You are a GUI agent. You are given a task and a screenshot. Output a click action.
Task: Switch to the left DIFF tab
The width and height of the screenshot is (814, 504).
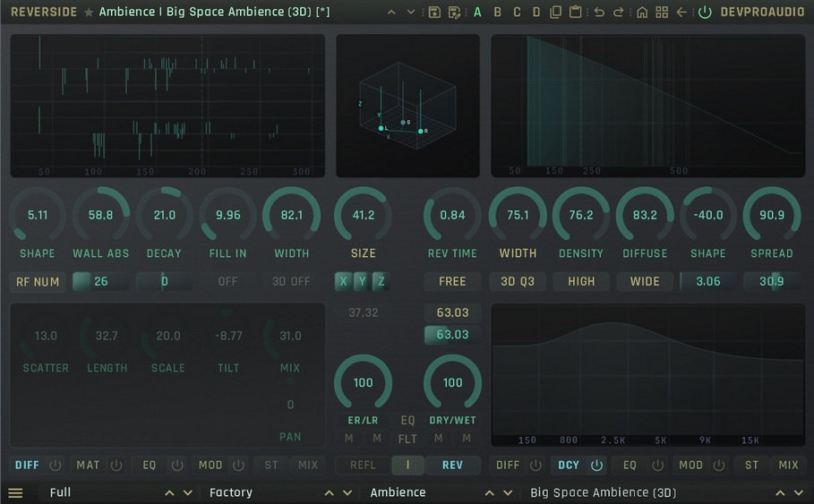(x=27, y=466)
